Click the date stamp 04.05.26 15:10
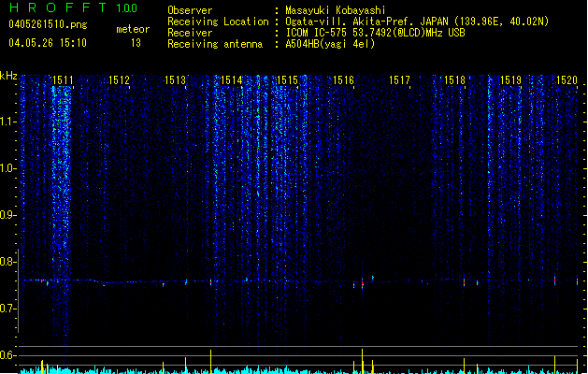 pyautogui.click(x=48, y=43)
